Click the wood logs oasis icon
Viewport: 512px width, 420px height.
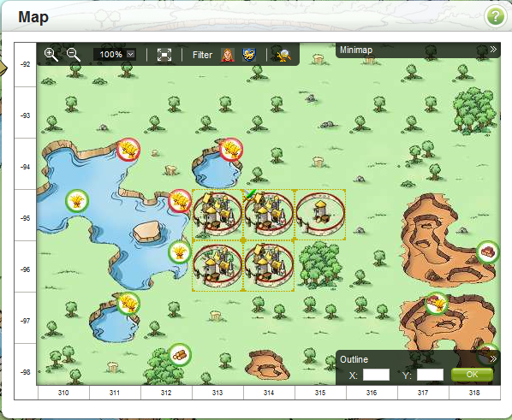pos(180,355)
